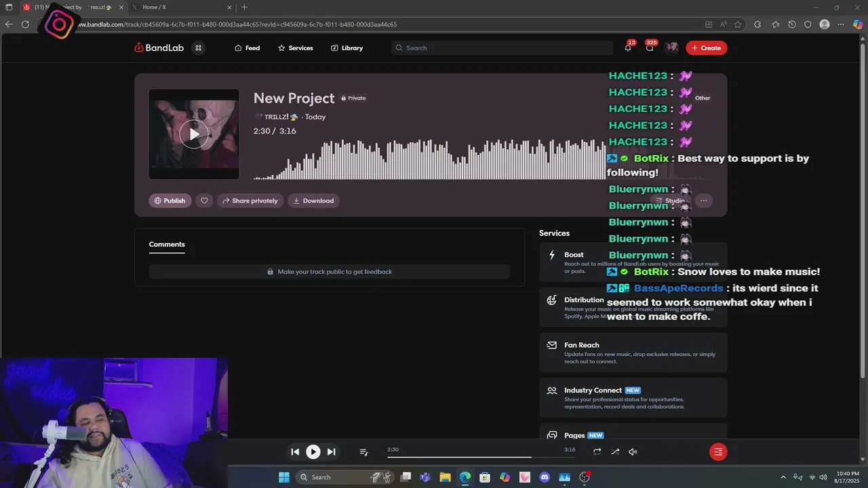This screenshot has width=868, height=488.
Task: Toggle shuffle in the player bar
Action: 615,452
